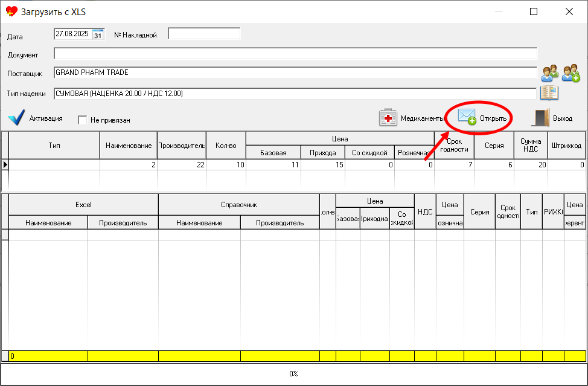Screen dimensions: 588x386
Task: Focus the № Накладной input field
Action: [x=204, y=33]
